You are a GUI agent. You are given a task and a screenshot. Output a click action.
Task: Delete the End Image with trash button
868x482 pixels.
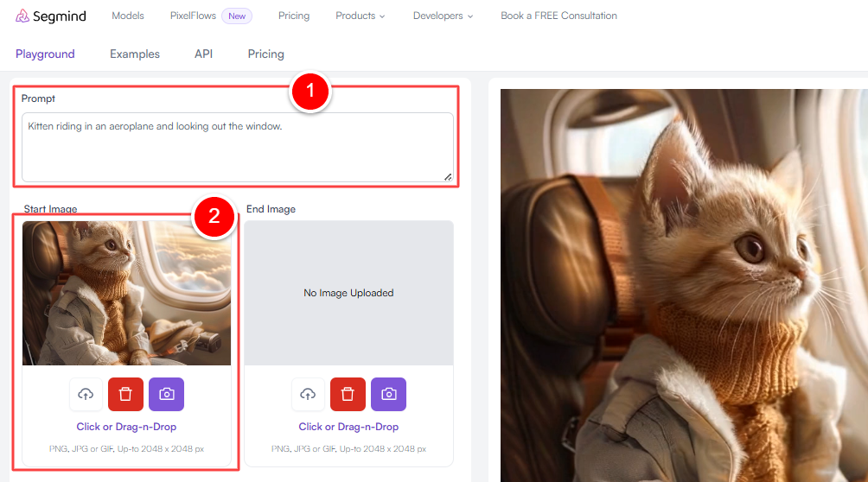pos(348,394)
